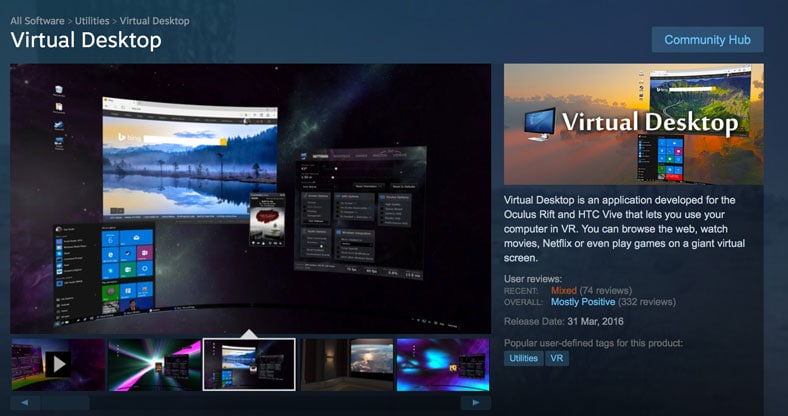Play the video thumbnail

coord(58,364)
